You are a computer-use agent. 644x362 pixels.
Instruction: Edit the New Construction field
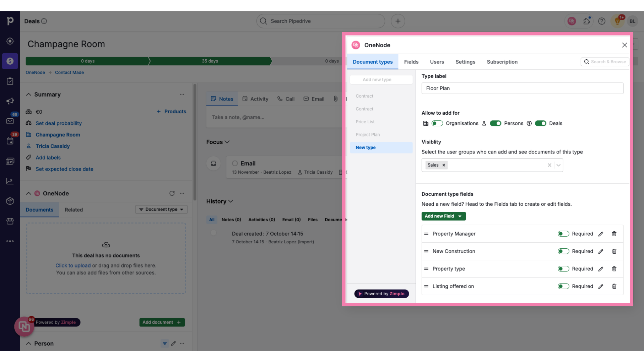[601, 251]
